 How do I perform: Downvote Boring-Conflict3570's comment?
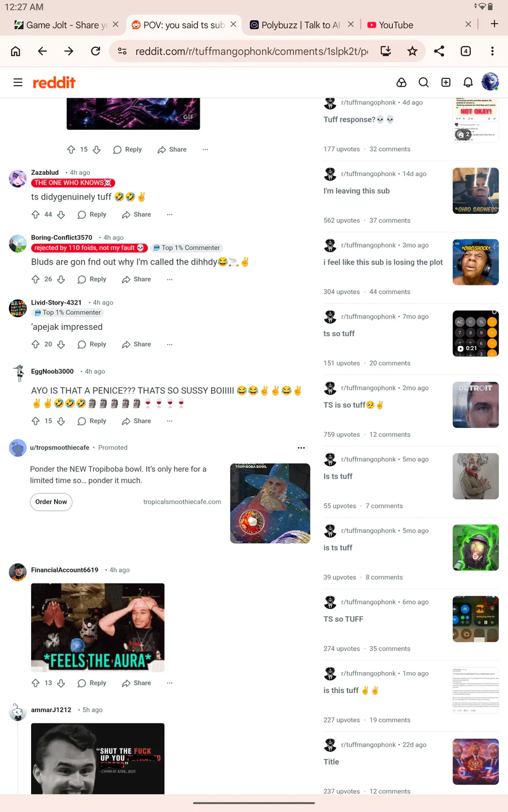pyautogui.click(x=61, y=279)
